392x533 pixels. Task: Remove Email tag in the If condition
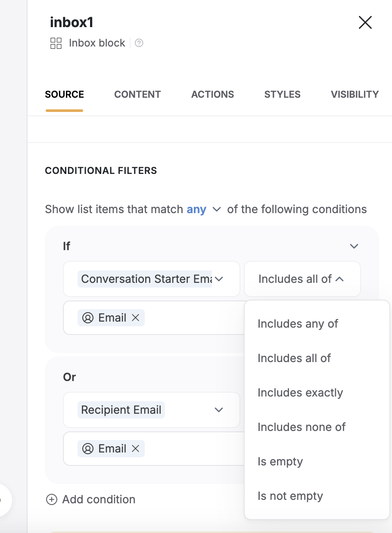coord(135,318)
